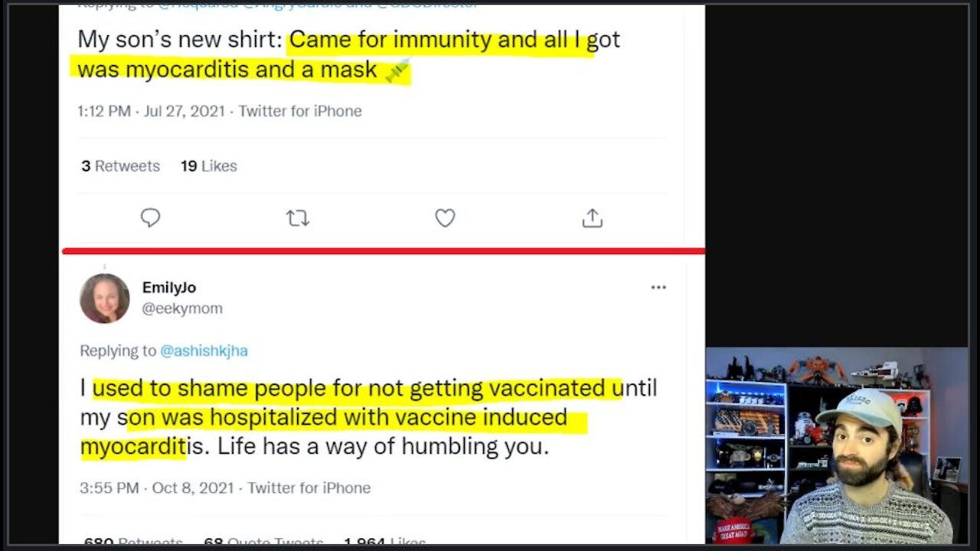980x551 pixels.
Task: Show the Likes count on EmilyJo's tweet
Action: [384, 543]
